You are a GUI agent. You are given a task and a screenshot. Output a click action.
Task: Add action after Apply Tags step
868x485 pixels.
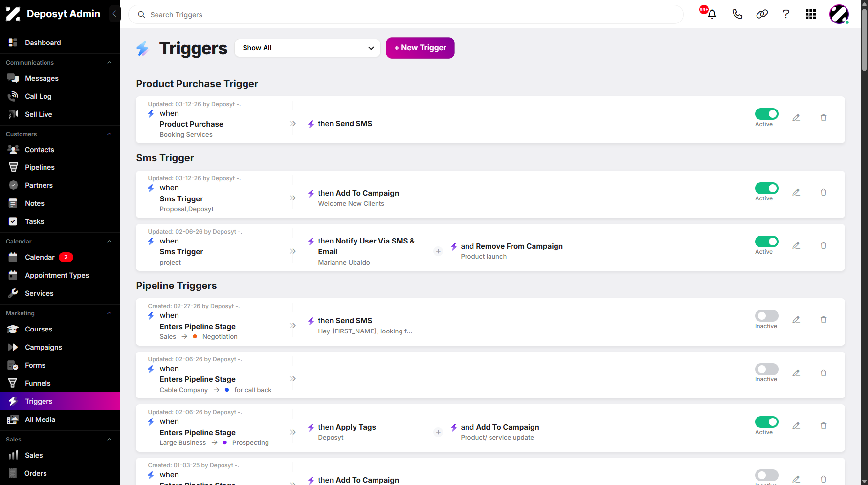(x=438, y=432)
